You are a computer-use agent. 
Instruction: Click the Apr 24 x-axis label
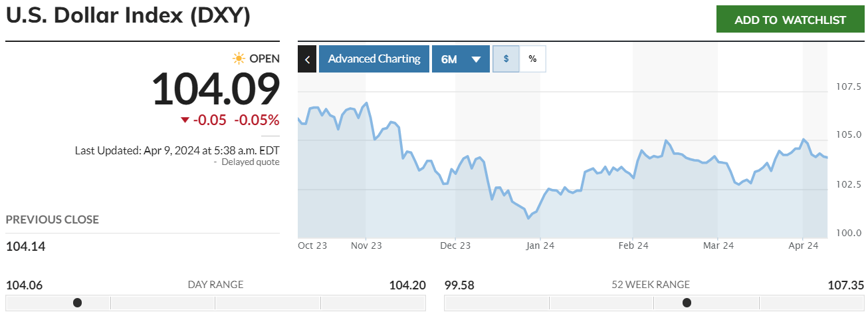pyautogui.click(x=803, y=245)
